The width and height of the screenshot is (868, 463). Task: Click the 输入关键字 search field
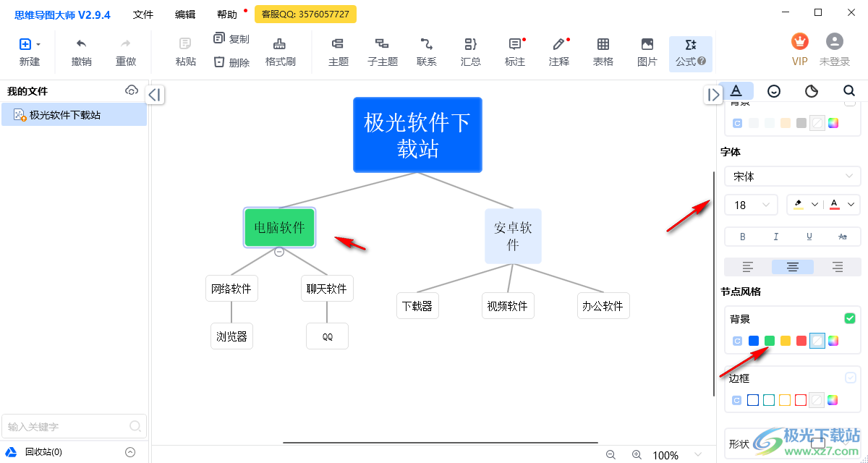click(x=74, y=426)
